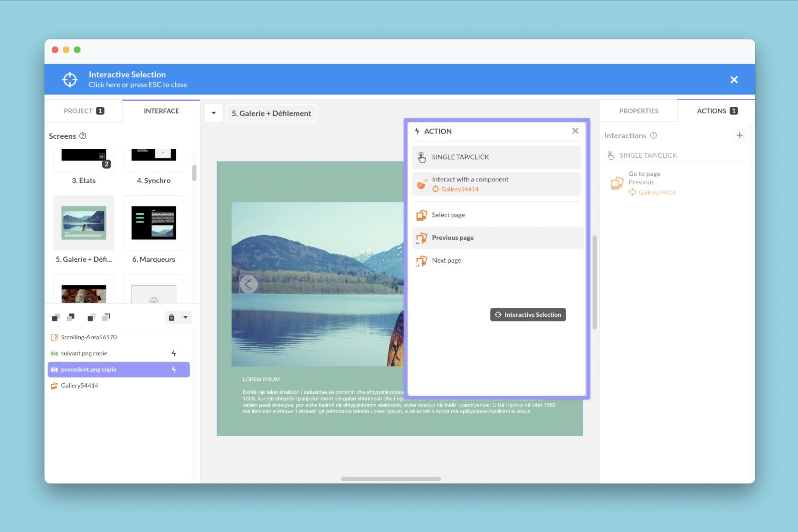Switch to the PROPERTIES tab
This screenshot has width=798, height=532.
638,111
